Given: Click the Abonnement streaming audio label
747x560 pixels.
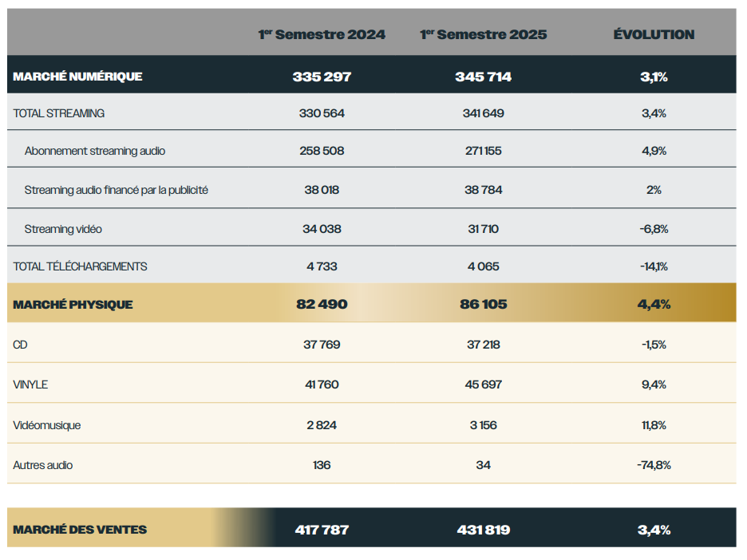Looking at the screenshot, I should click(x=95, y=150).
